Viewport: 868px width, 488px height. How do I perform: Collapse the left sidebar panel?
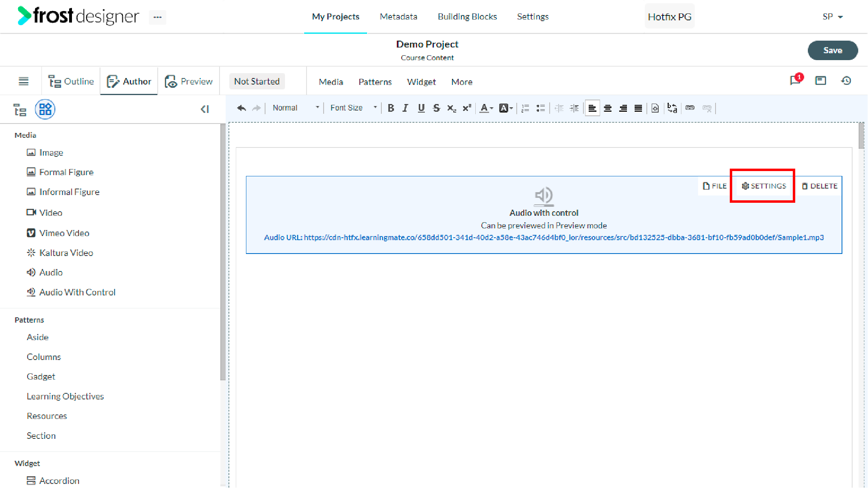pos(205,109)
